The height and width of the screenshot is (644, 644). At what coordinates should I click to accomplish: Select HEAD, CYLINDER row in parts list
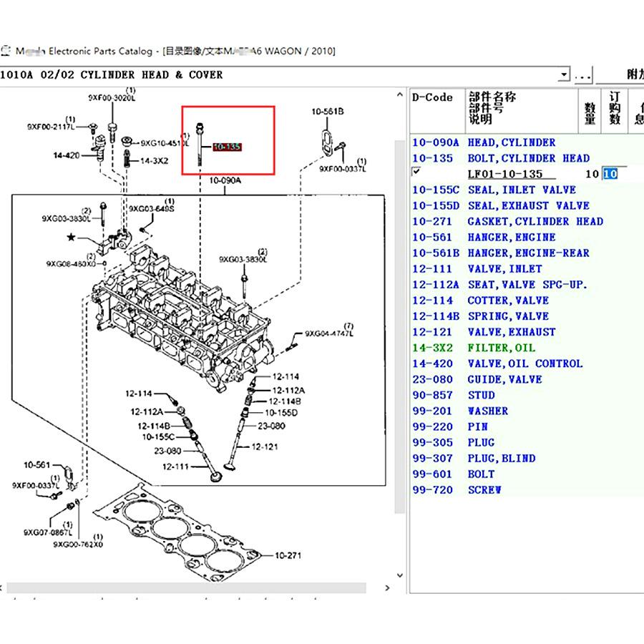tap(527, 142)
